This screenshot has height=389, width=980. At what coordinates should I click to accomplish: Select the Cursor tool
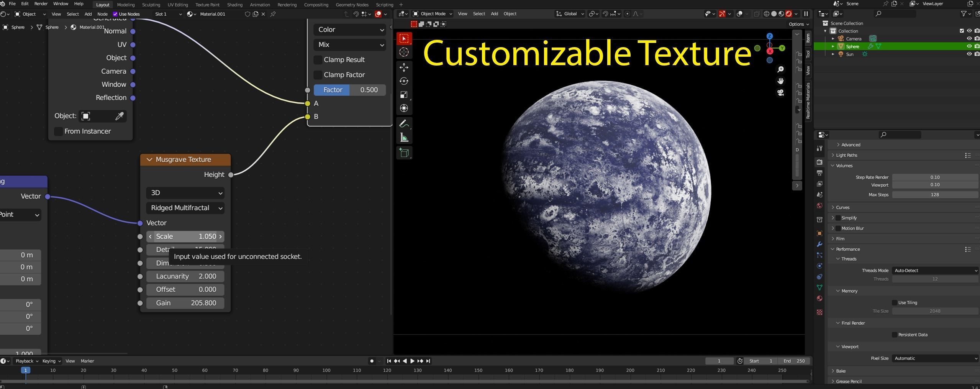tap(404, 52)
